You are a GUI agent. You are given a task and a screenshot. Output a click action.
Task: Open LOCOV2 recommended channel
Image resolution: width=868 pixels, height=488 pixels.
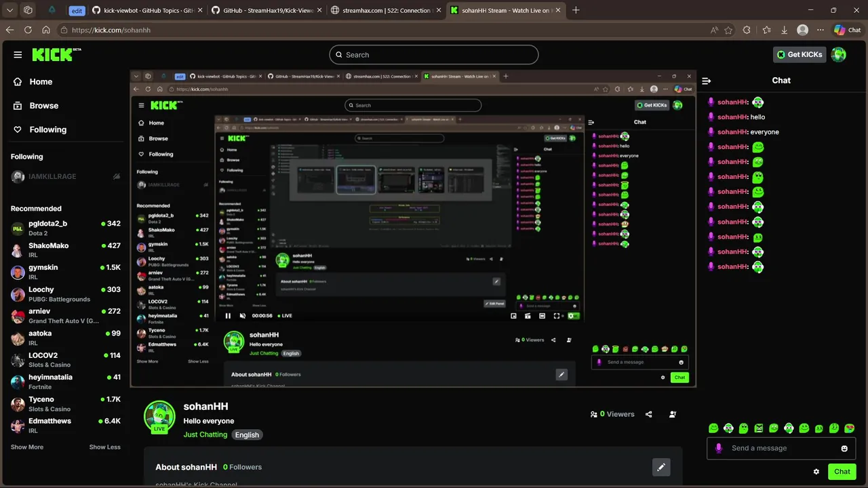pos(65,360)
